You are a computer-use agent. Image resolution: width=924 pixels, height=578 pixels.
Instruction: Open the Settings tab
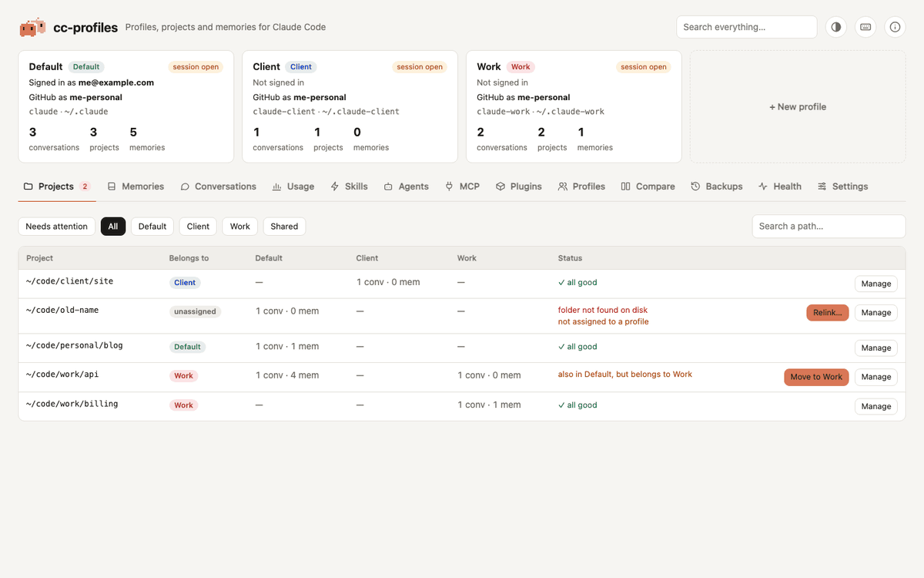(x=842, y=187)
